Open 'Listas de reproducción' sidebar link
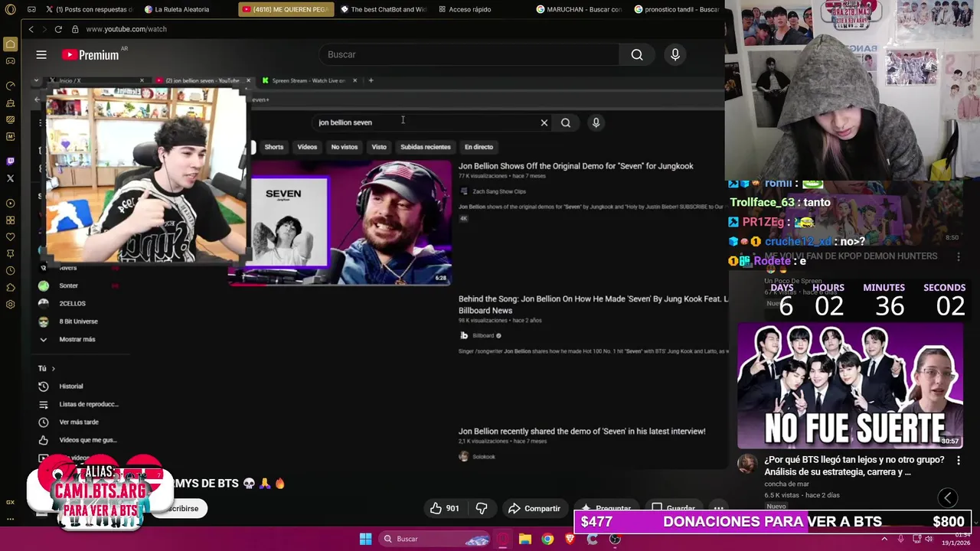980x551 pixels. 89,404
